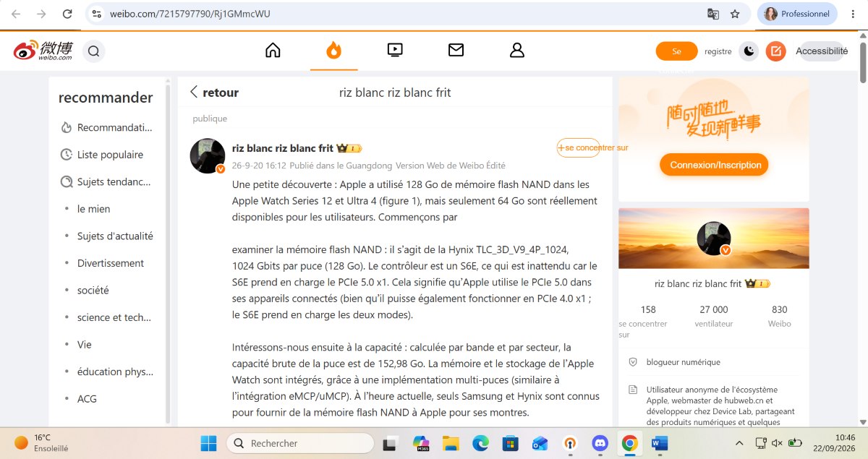Open the Weibo logo home link
Screen dimensions: 868x459
[x=43, y=51]
